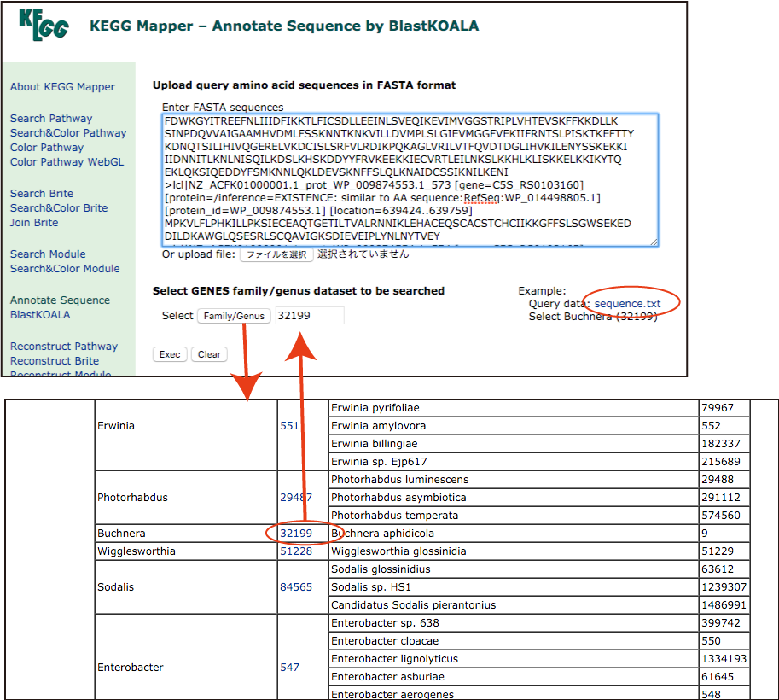The image size is (779, 700).
Task: Open the Search Brite link
Action: coord(42,194)
